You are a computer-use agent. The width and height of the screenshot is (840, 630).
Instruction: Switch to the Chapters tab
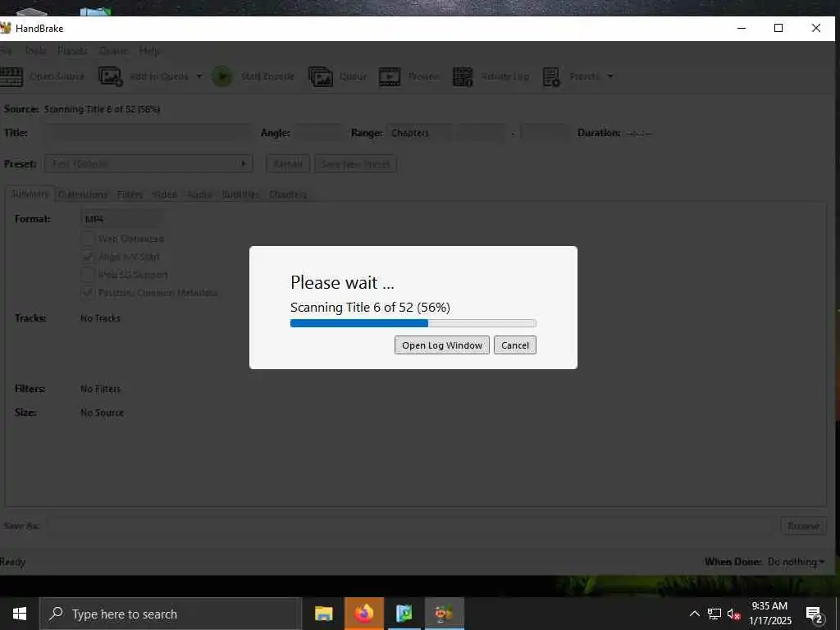coord(288,194)
